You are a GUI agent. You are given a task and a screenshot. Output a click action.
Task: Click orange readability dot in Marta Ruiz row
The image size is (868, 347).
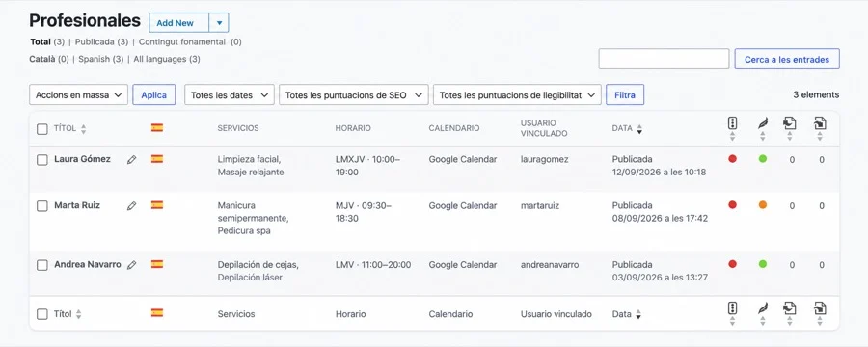point(763,204)
